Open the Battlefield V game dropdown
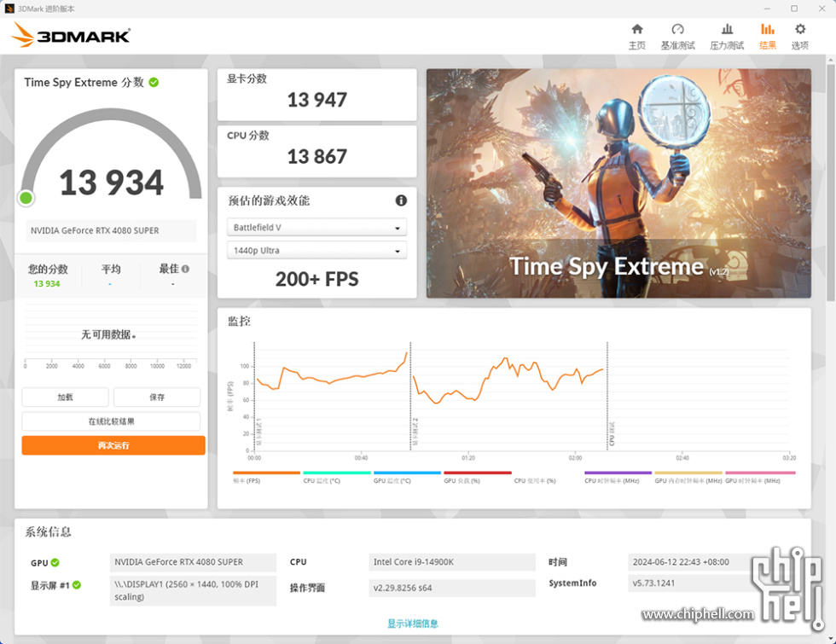Screen dimensions: 836x644 [x=316, y=227]
